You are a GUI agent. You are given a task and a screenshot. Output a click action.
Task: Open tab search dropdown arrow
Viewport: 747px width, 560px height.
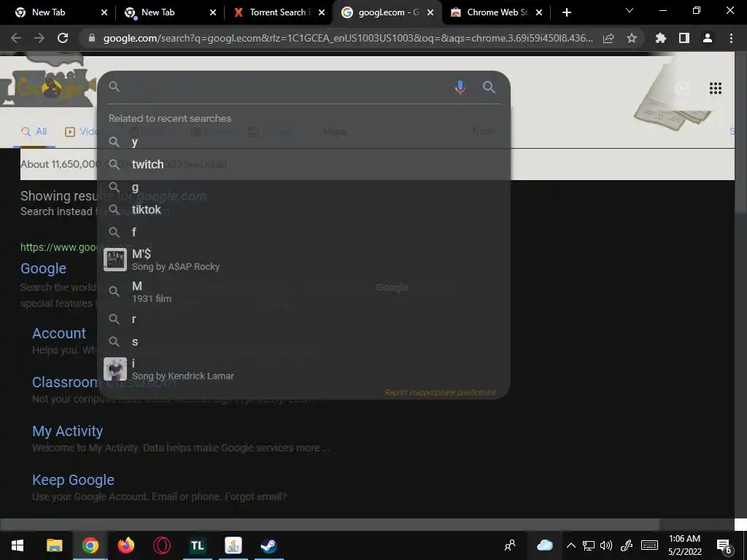pyautogui.click(x=630, y=10)
